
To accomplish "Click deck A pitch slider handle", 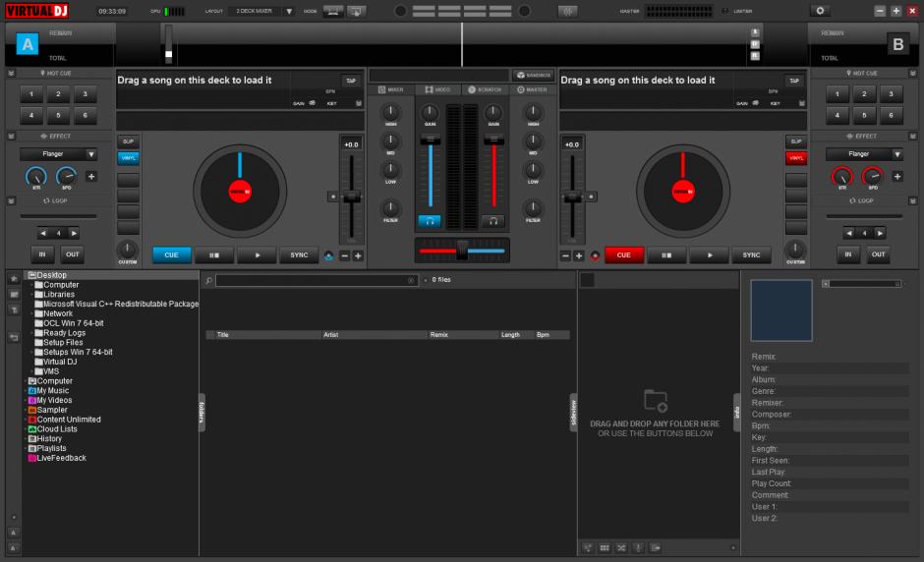I will tap(351, 197).
